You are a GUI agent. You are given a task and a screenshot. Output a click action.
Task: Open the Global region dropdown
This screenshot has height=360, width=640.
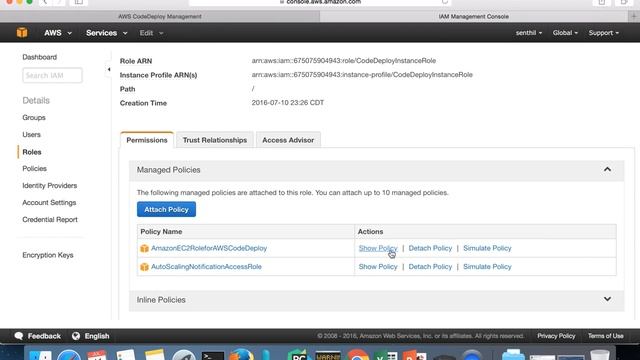(565, 33)
